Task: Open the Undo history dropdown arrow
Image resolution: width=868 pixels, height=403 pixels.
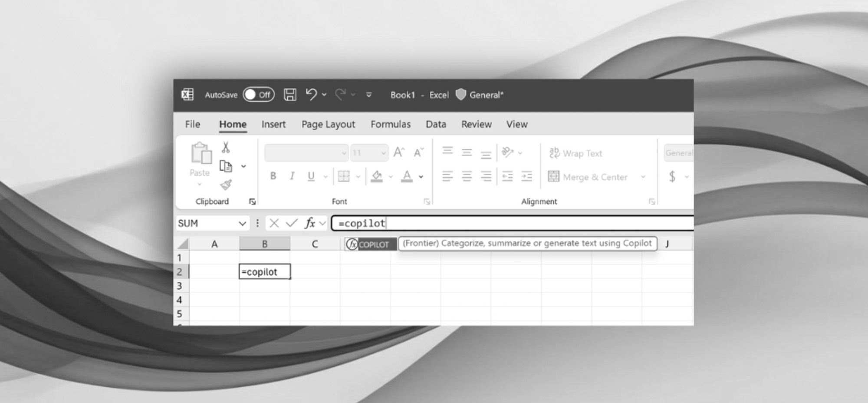Action: 324,95
